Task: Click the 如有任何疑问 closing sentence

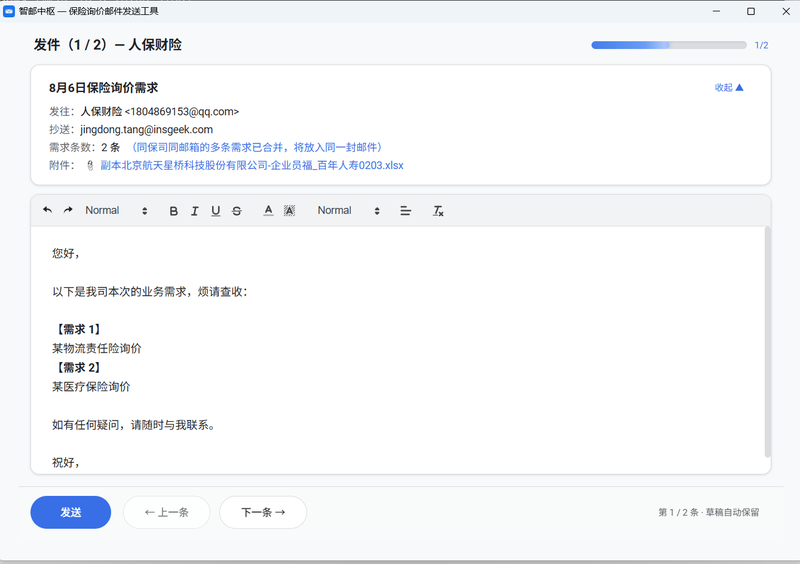Action: pyautogui.click(x=136, y=425)
